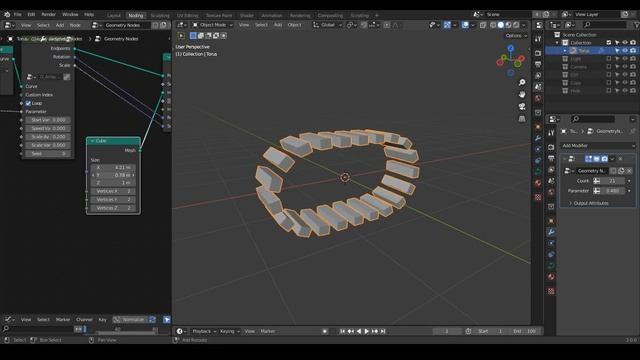Open the Window menu
Image resolution: width=640 pixels, height=360 pixels.
click(x=70, y=14)
